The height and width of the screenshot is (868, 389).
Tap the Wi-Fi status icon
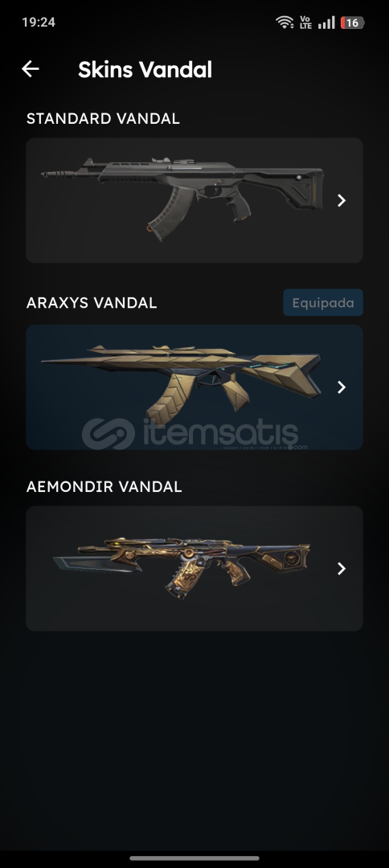click(x=285, y=23)
